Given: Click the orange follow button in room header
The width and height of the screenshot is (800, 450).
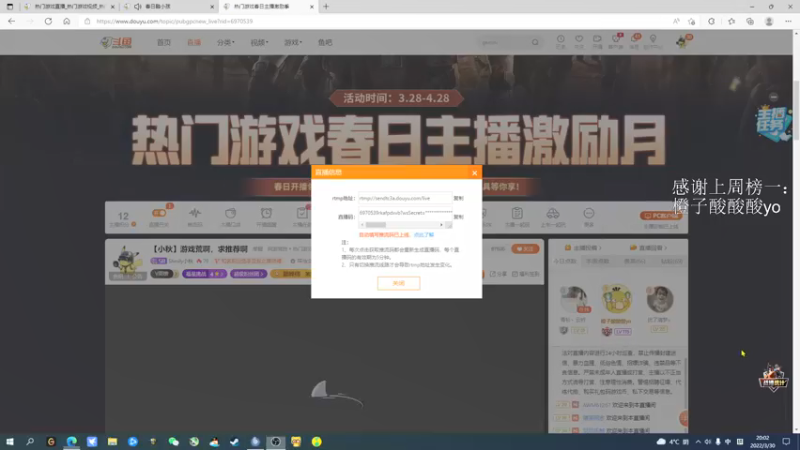Looking at the screenshot, I should click(x=525, y=249).
